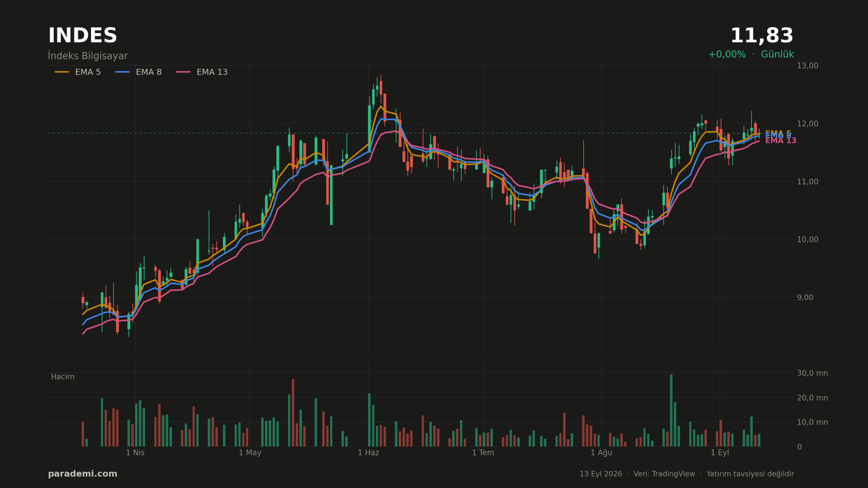Open the parademi.com footer text
The height and width of the screenshot is (488, 868).
point(82,474)
